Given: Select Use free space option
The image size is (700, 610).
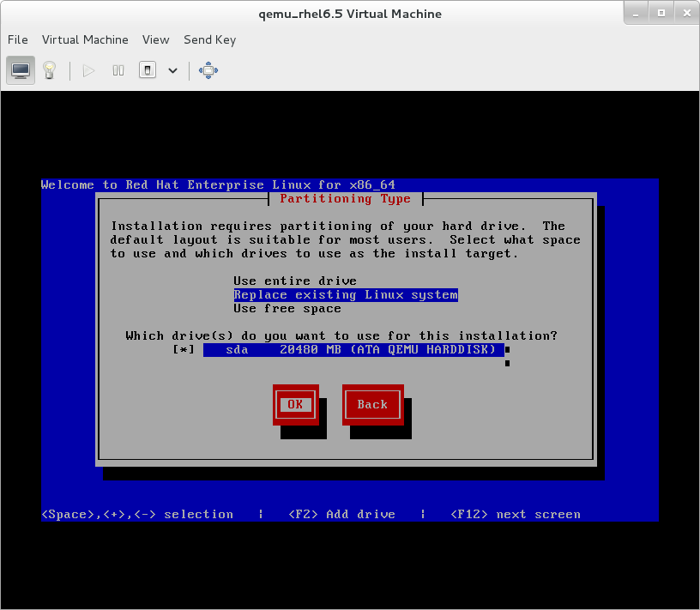Looking at the screenshot, I should 287,309.
